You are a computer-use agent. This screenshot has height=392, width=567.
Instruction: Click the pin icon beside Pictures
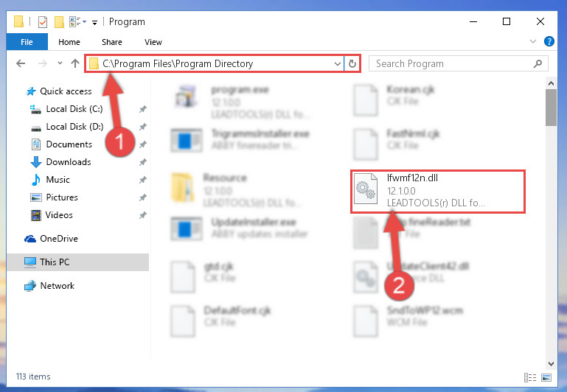143,197
